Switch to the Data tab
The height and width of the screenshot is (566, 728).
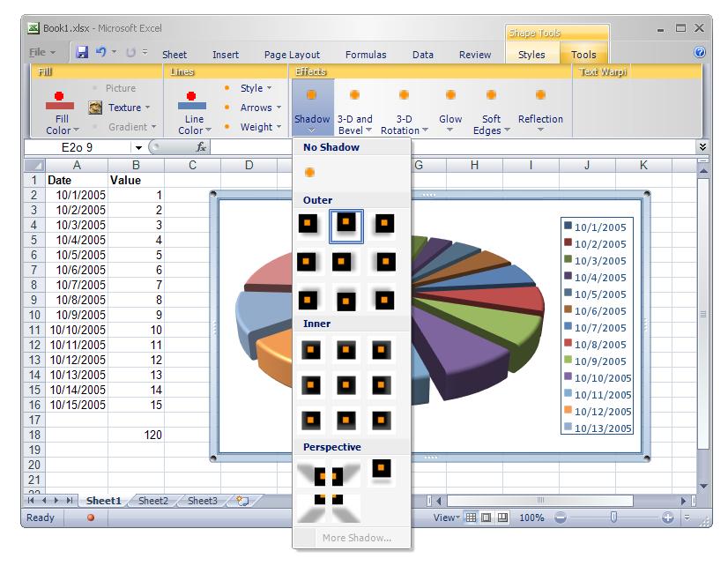click(x=422, y=55)
